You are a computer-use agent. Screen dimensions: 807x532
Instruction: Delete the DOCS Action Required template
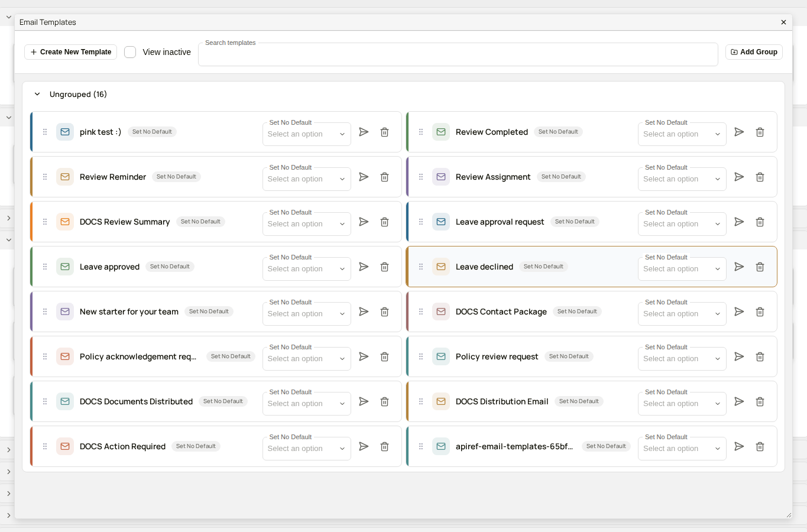[384, 446]
